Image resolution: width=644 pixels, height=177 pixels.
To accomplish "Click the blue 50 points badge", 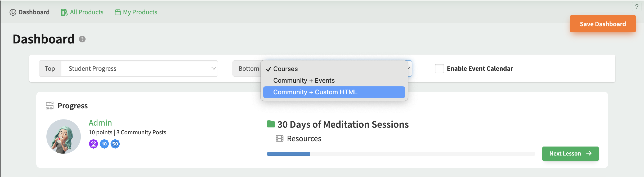I will (x=115, y=144).
